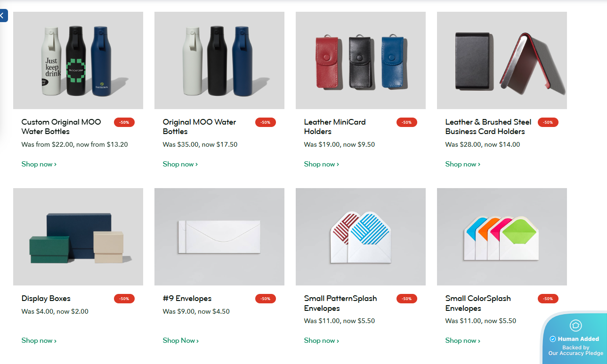Image resolution: width=607 pixels, height=364 pixels.
Task: Open the Display Boxes product image
Action: coord(78,237)
